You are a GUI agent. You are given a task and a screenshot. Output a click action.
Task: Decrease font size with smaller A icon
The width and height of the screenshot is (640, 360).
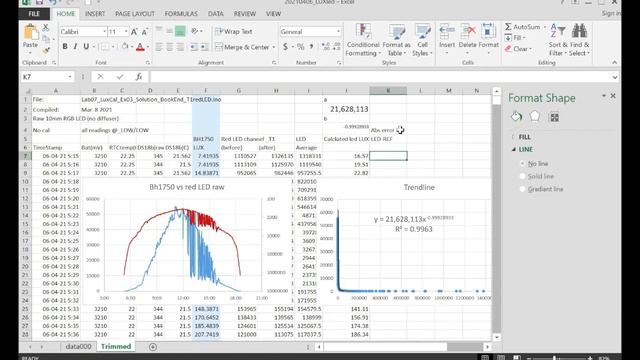[144, 32]
